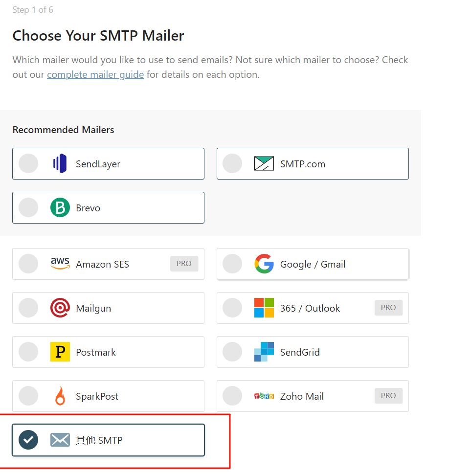
Task: Click the SMTP.com envelope logo
Action: [264, 164]
